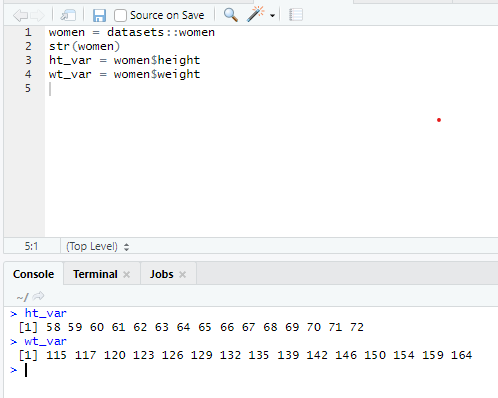Click value 164 in console output
498x398 pixels.
point(461,355)
